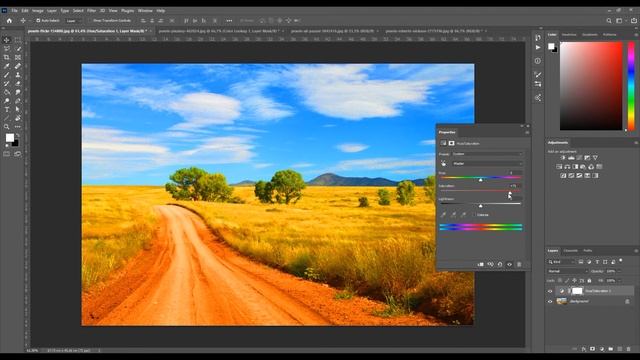Screen dimensions: 640x360
Task: Open the Auto-Select Layer dropdown
Action: 74,20
